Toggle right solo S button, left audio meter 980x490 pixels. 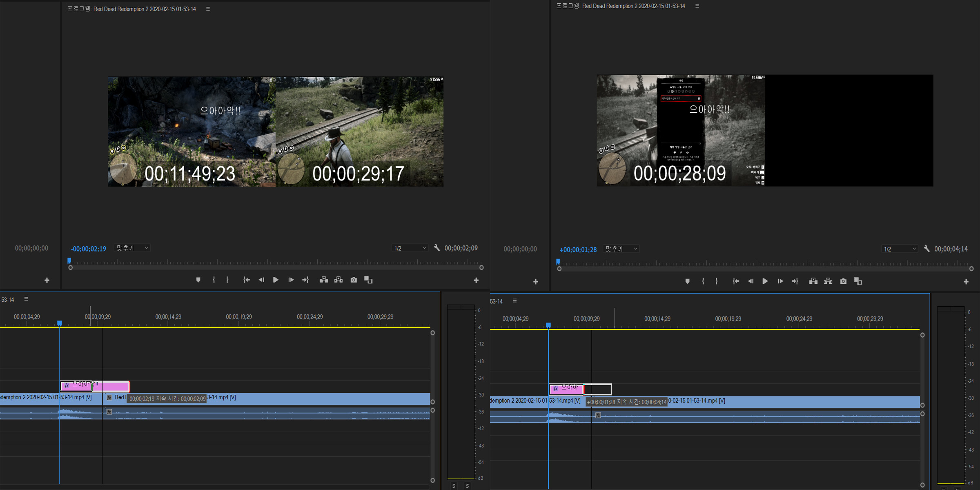[x=468, y=486]
